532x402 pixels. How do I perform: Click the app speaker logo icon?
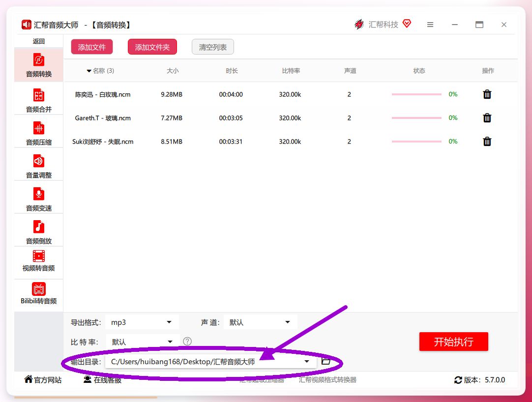pyautogui.click(x=27, y=25)
